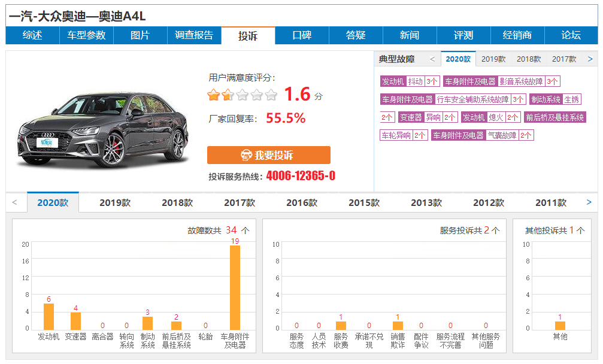Select 2018款 in 典型故障 panel
The width and height of the screenshot is (603, 364).
[x=529, y=59]
